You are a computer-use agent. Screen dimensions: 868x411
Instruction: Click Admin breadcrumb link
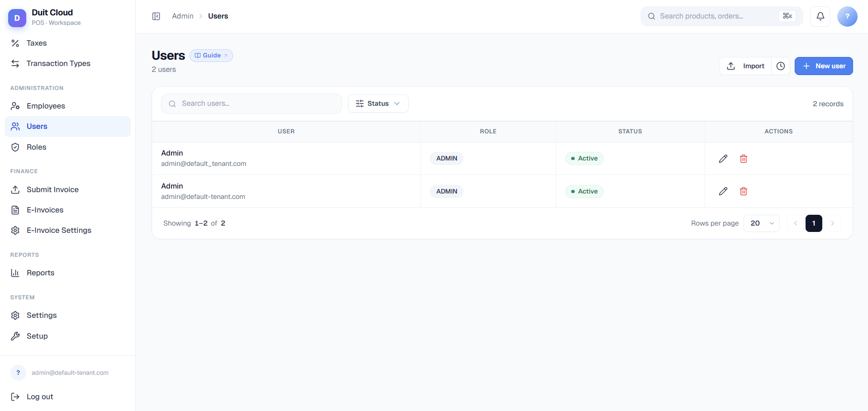click(x=182, y=16)
